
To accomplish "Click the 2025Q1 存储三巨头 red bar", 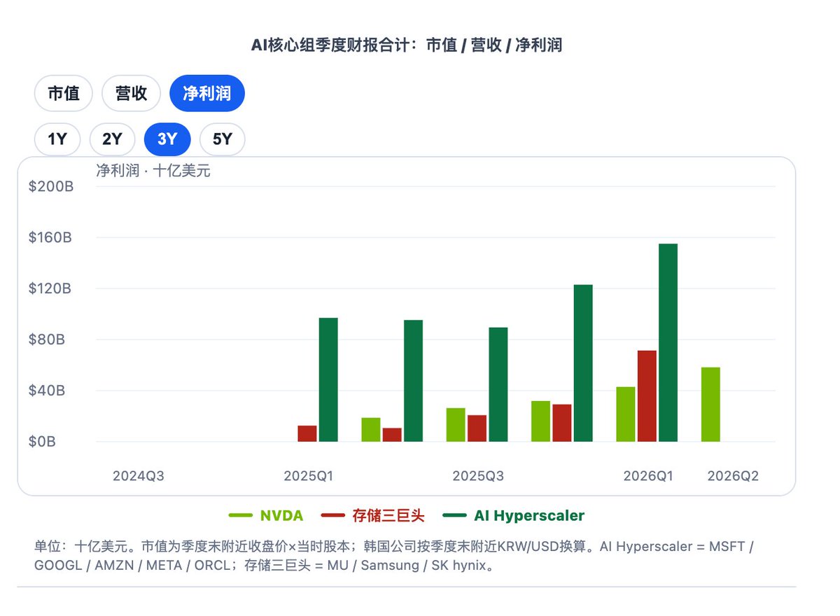I will 307,434.
